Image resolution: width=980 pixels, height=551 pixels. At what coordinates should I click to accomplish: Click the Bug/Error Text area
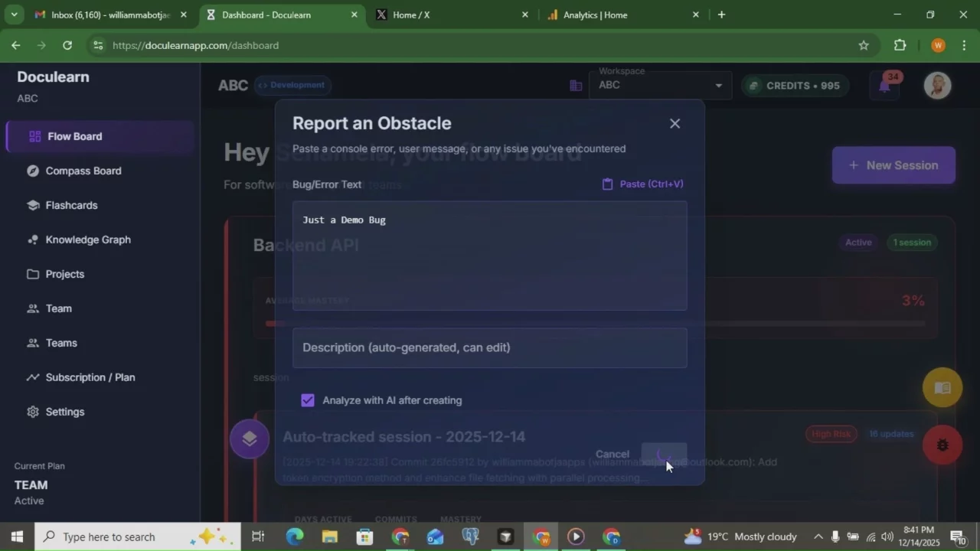point(489,256)
